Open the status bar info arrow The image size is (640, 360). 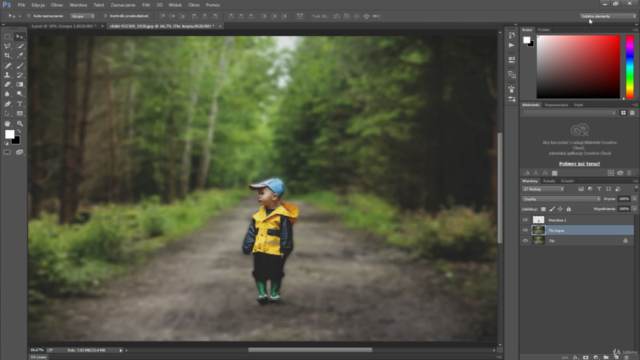pyautogui.click(x=121, y=350)
